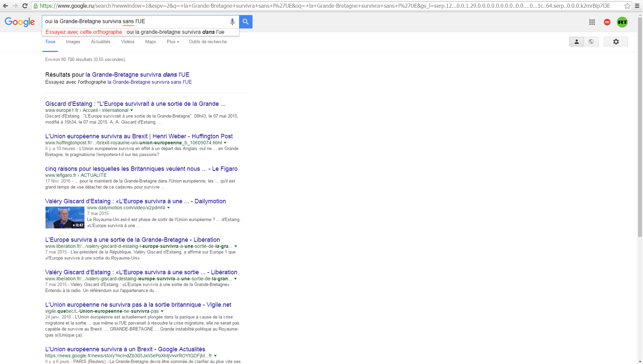This screenshot has width=643, height=364.
Task: Click the green padlock security icon
Action: [x=36, y=6]
